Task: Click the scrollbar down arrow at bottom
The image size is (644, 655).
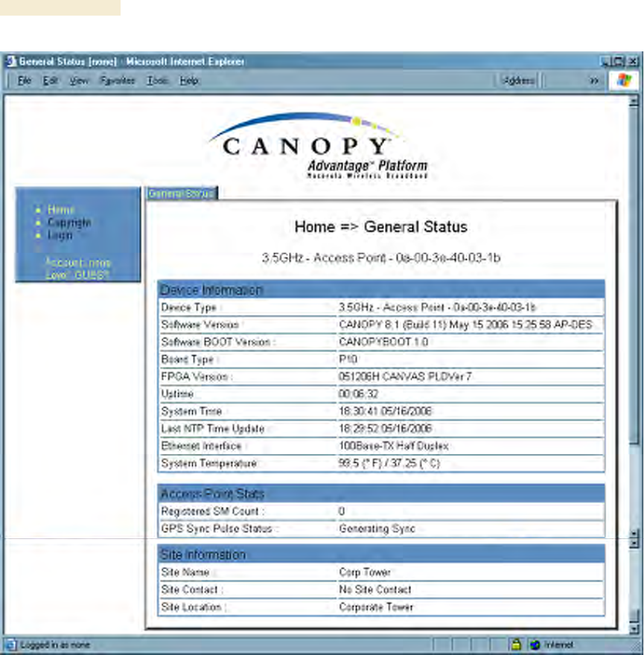Action: (634, 628)
